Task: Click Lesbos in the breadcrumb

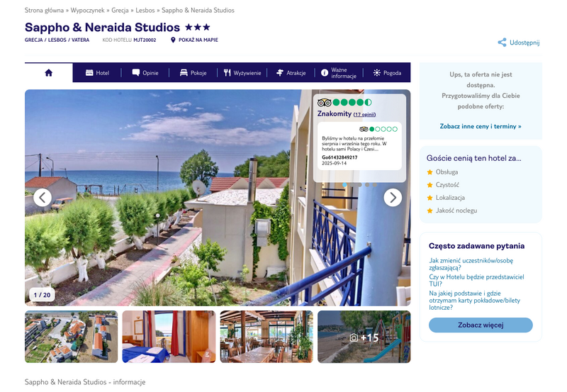Action: (145, 10)
